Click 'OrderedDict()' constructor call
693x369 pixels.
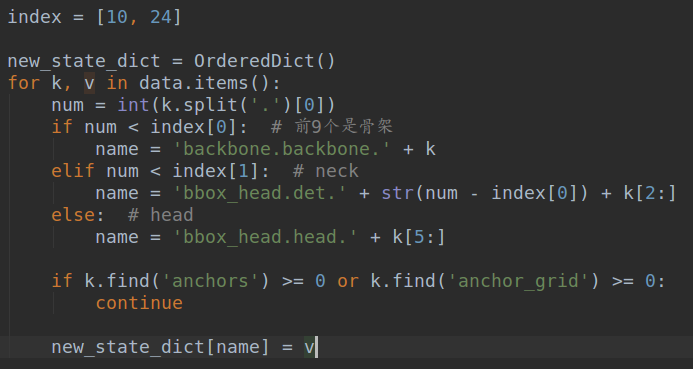click(x=265, y=61)
